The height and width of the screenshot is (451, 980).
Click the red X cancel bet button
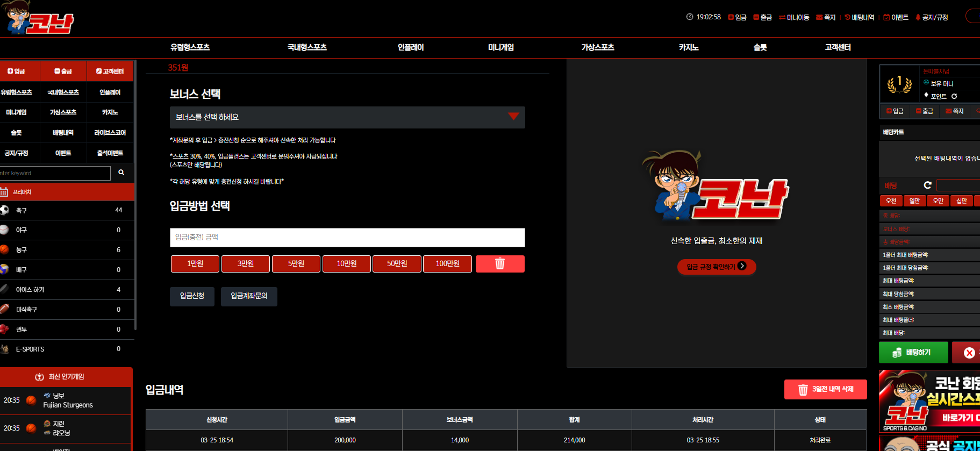(x=968, y=353)
